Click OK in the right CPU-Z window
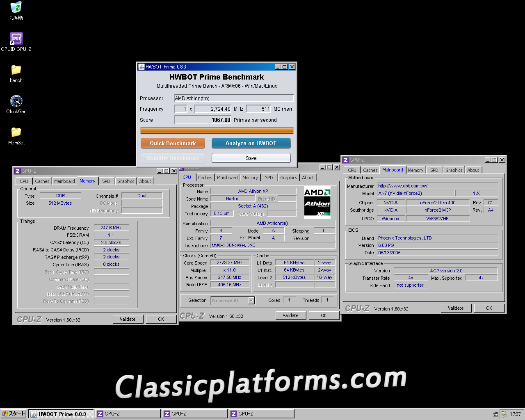The width and height of the screenshot is (525, 420). pos(489,308)
